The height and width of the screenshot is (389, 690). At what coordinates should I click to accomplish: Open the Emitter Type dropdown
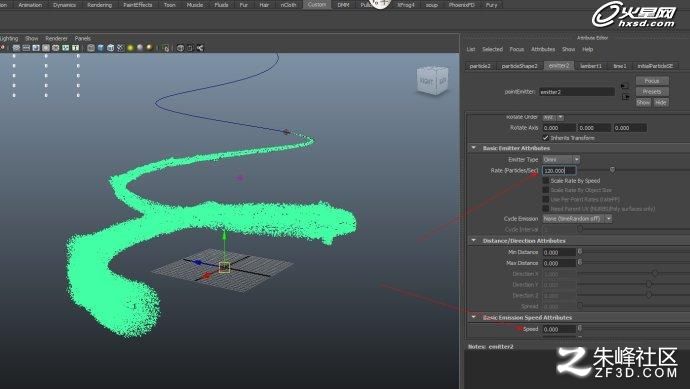(x=561, y=159)
